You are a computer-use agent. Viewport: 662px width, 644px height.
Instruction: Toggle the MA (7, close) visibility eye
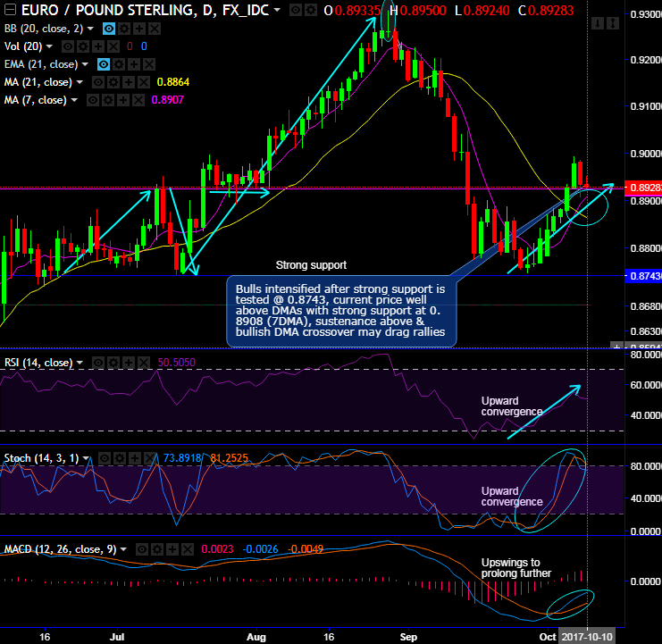tap(93, 100)
